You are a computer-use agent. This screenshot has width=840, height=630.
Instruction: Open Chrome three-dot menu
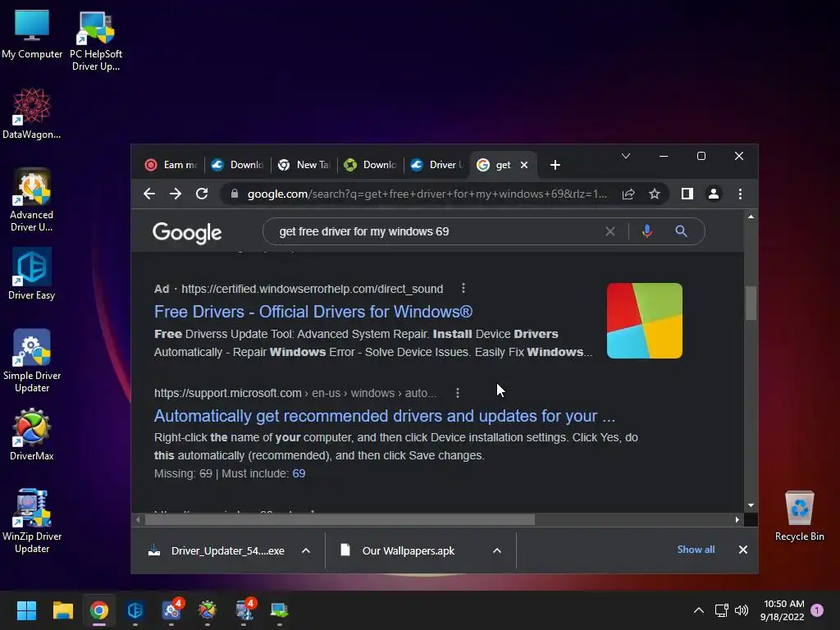tap(740, 194)
